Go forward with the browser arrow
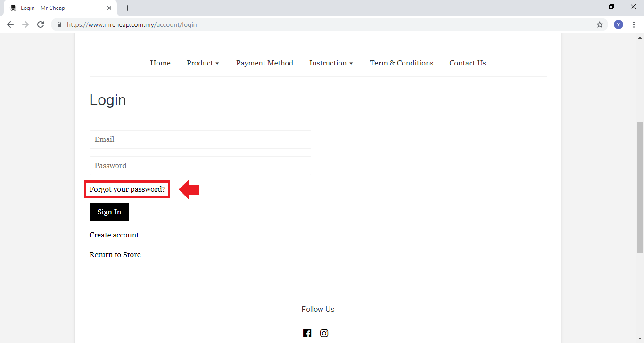Screen dimensions: 644x343 [25, 24]
